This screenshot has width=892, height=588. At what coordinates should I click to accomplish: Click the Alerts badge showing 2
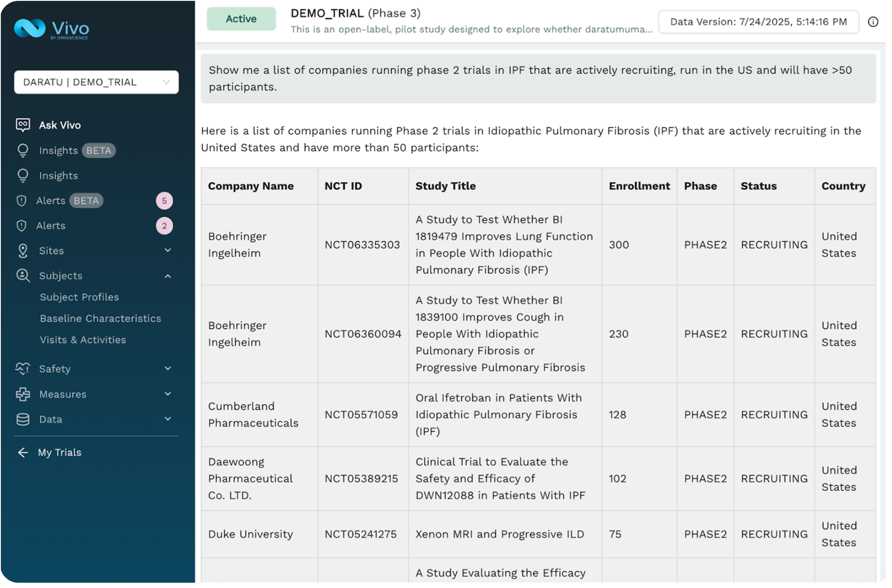click(x=164, y=226)
